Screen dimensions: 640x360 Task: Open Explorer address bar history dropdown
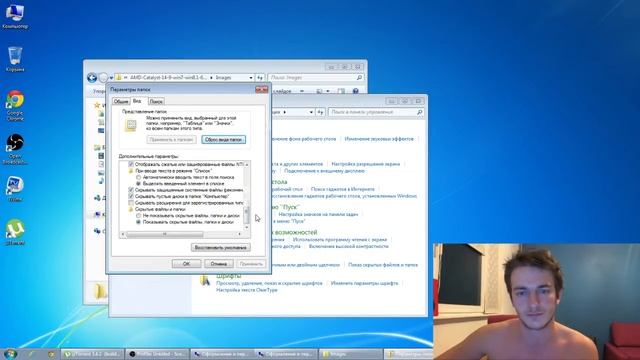(251, 78)
